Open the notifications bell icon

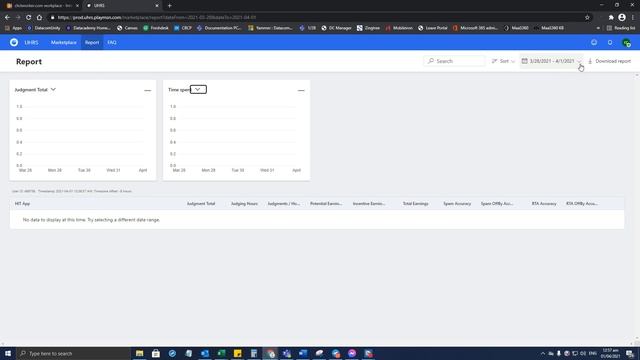point(610,42)
